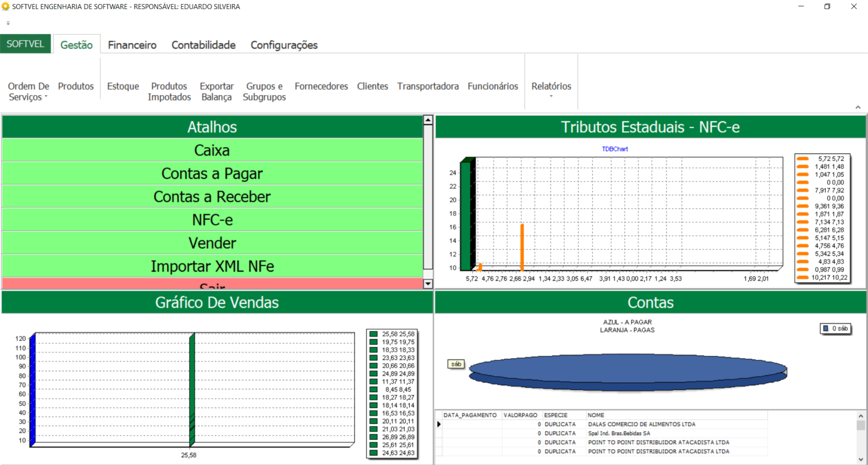Switch to the Financeiro tab
Screen dimensions: 868x465
point(132,45)
